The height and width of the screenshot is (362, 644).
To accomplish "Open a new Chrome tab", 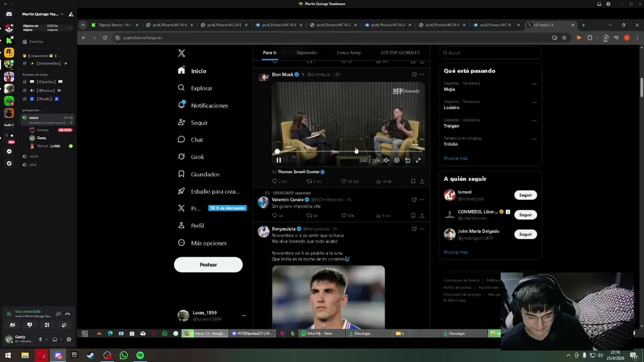I will (x=583, y=25).
